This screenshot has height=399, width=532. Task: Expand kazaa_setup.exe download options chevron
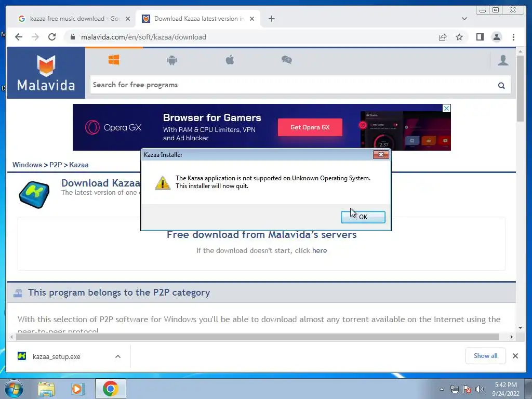pos(118,356)
